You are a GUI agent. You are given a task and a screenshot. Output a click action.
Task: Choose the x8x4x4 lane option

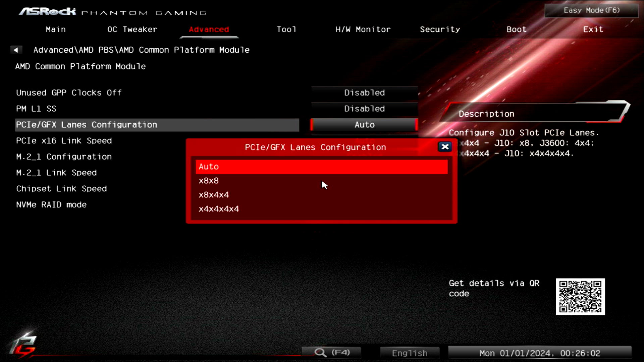point(321,195)
